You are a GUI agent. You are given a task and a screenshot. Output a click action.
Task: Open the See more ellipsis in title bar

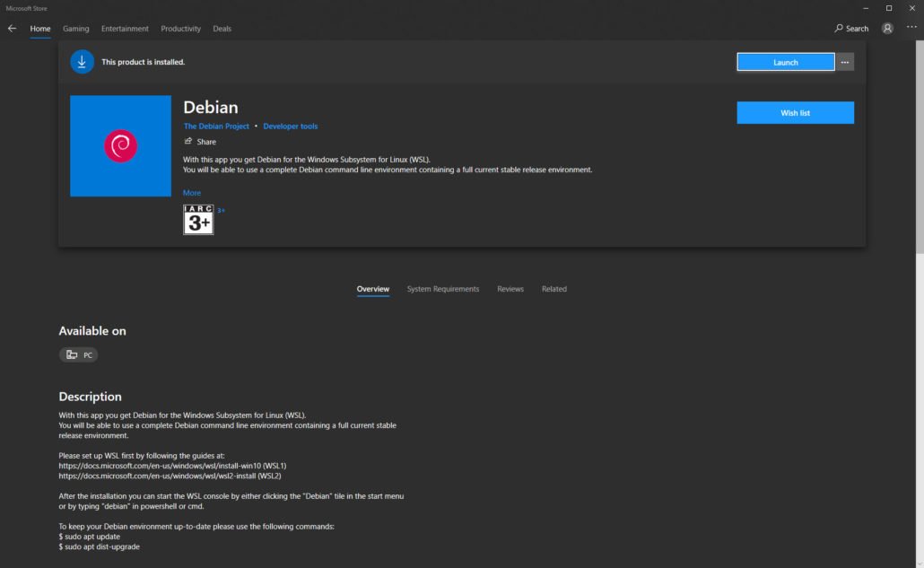[x=911, y=28]
